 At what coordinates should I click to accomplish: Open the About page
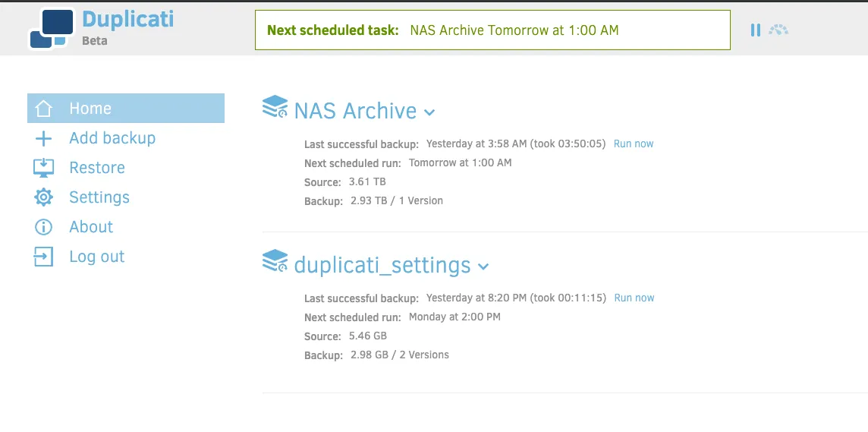[91, 227]
